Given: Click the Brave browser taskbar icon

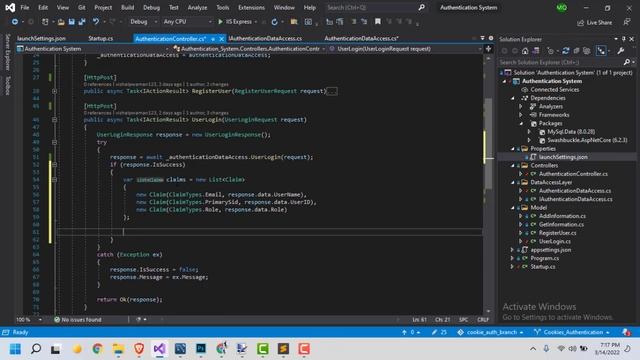Looking at the screenshot, I should [139, 349].
